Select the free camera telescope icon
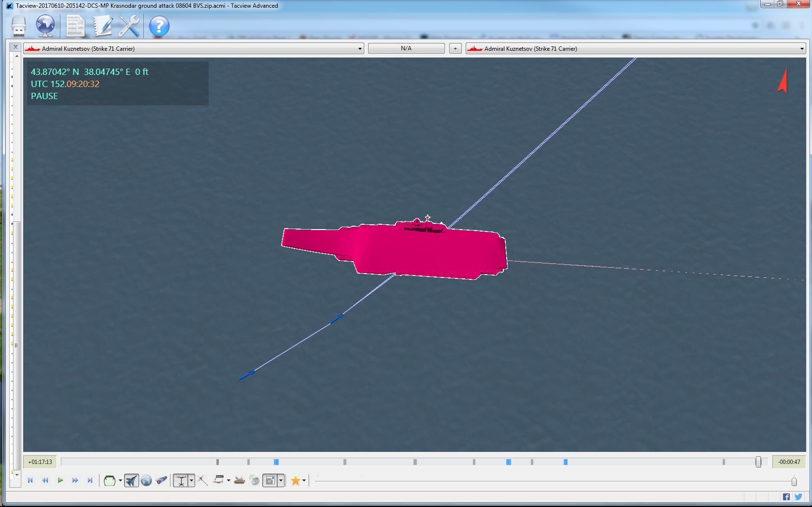 coord(161,480)
